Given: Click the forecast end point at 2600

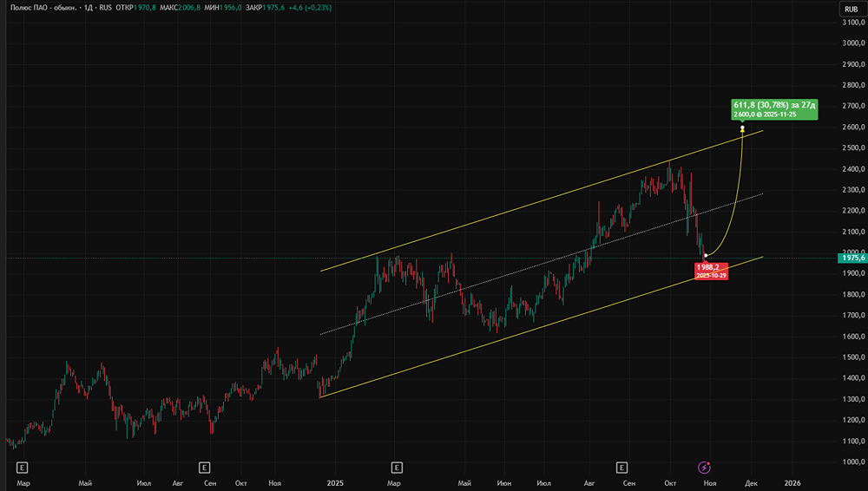Looking at the screenshot, I should (742, 128).
